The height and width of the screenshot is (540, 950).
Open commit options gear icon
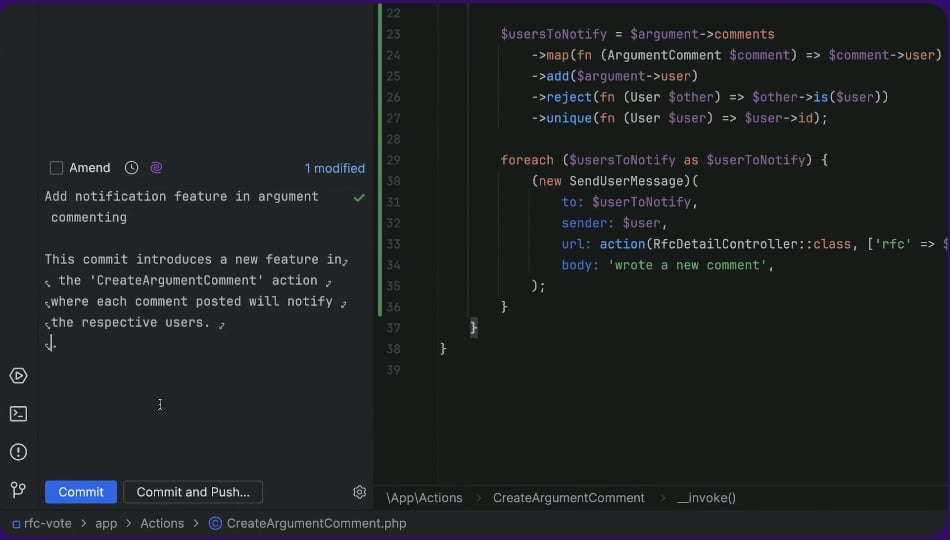pyautogui.click(x=359, y=492)
